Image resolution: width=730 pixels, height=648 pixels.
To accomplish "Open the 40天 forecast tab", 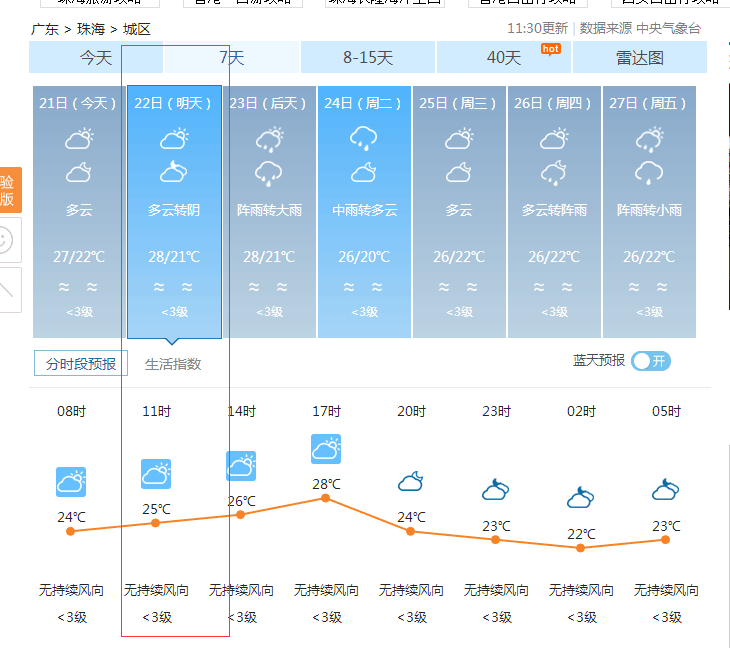I will (x=504, y=57).
